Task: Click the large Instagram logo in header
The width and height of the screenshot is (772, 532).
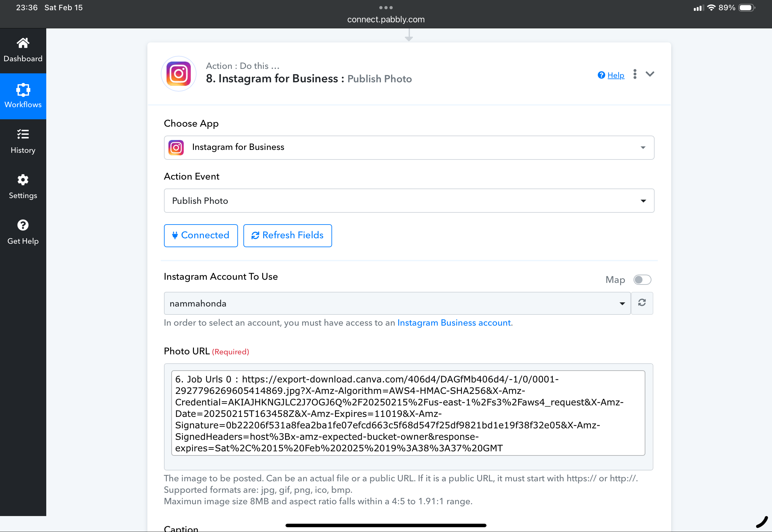Action: tap(179, 74)
